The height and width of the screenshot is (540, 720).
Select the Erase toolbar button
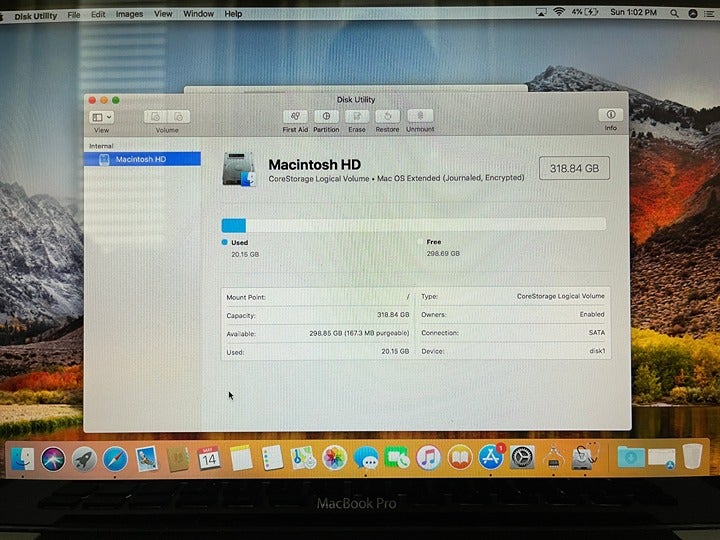point(357,117)
